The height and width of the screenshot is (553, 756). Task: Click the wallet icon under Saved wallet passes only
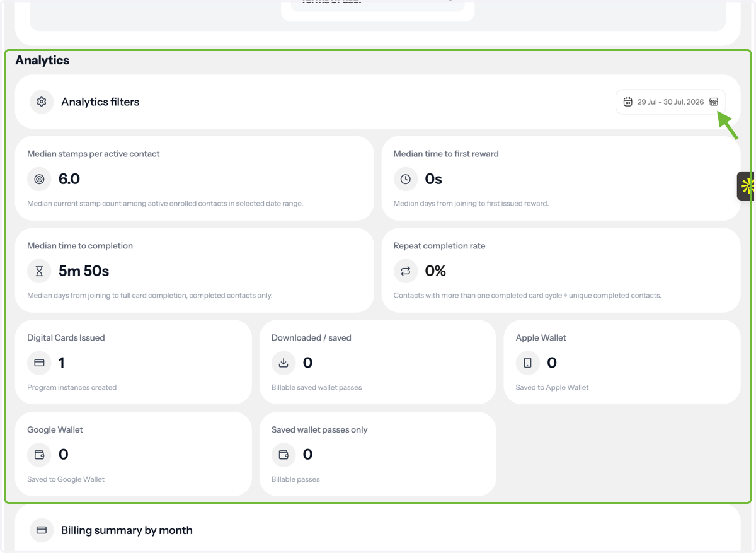(x=283, y=455)
